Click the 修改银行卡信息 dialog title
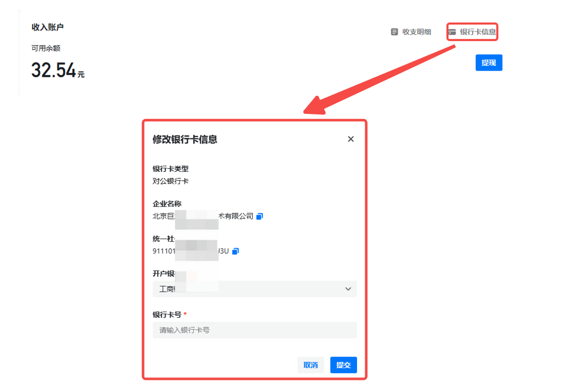The width and height of the screenshot is (588, 386). pyautogui.click(x=185, y=139)
